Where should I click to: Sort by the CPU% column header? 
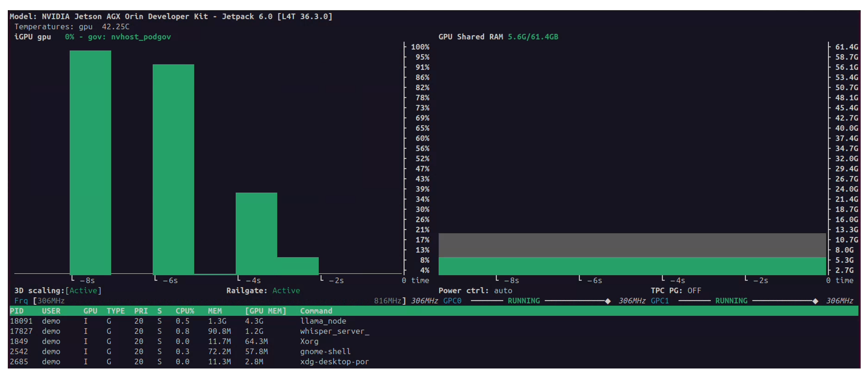(x=185, y=311)
